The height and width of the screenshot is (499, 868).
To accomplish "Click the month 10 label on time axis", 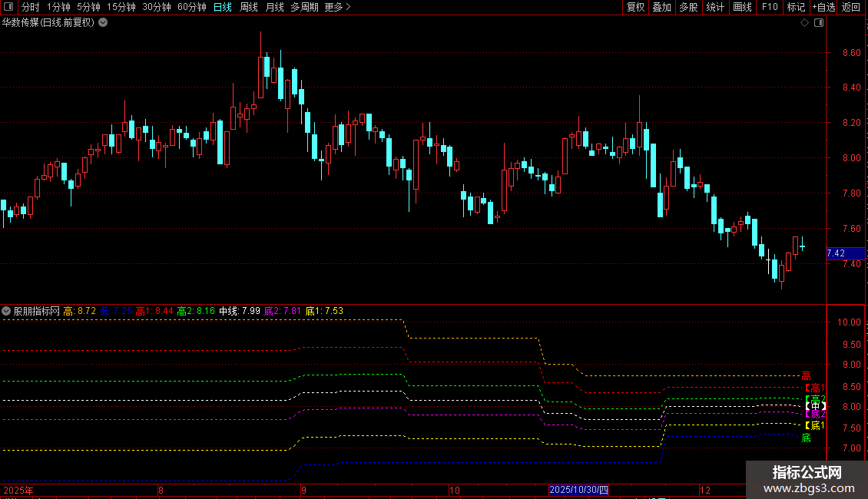I will 455,490.
